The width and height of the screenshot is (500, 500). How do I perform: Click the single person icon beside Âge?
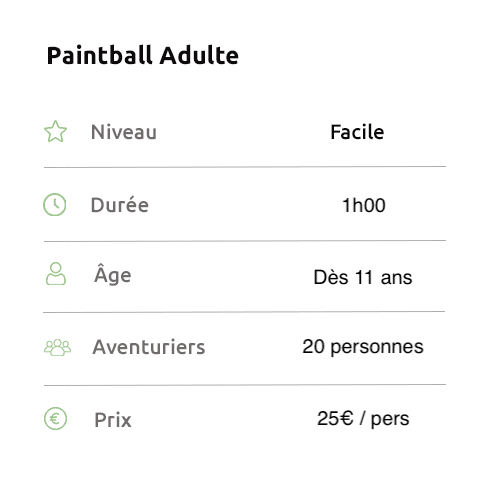click(56, 274)
